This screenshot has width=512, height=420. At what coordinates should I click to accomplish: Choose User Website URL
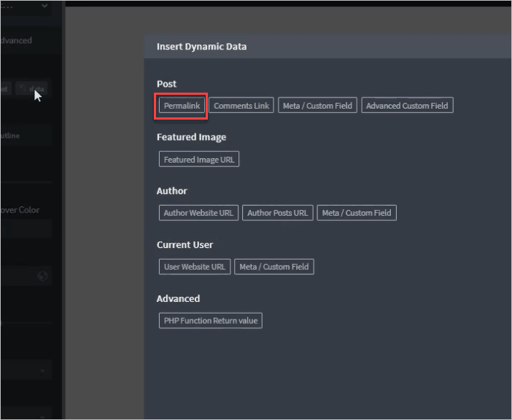point(195,267)
